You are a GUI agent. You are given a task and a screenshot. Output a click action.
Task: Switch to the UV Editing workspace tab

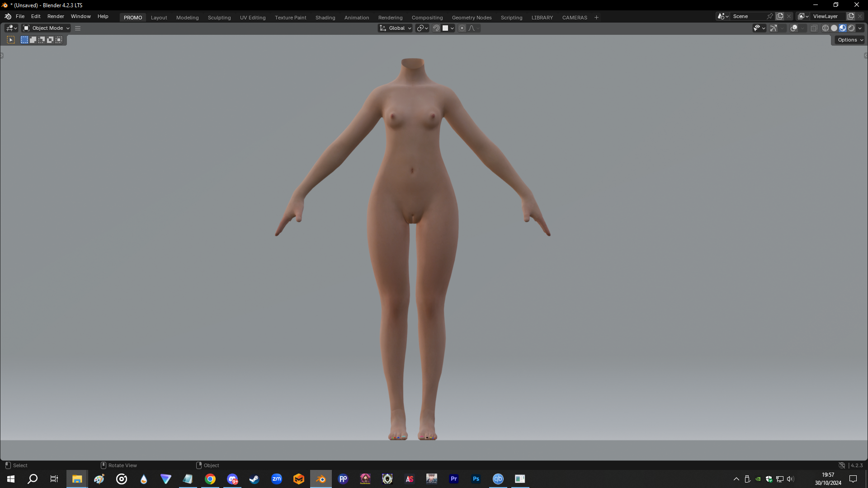tap(253, 18)
